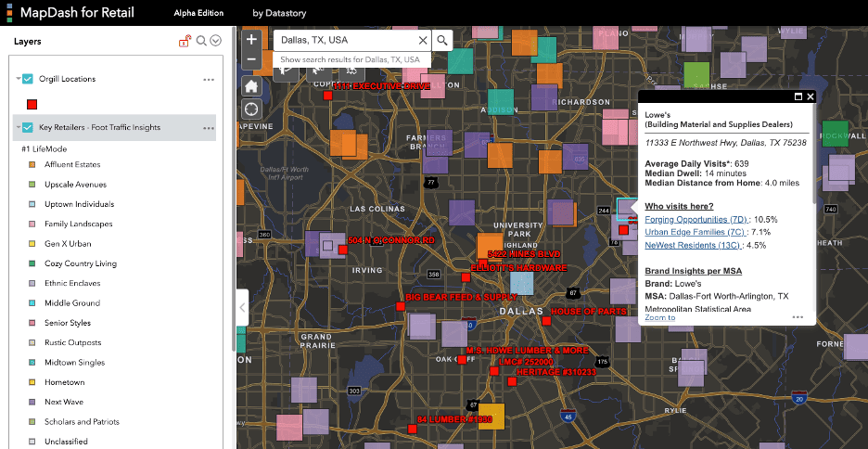This screenshot has height=449, width=868.
Task: Open layer search in Layers header
Action: (201, 41)
